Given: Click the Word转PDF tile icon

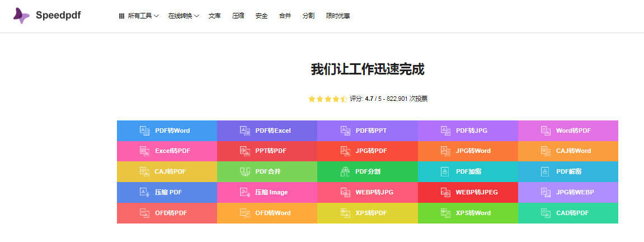Looking at the screenshot, I should 546,131.
